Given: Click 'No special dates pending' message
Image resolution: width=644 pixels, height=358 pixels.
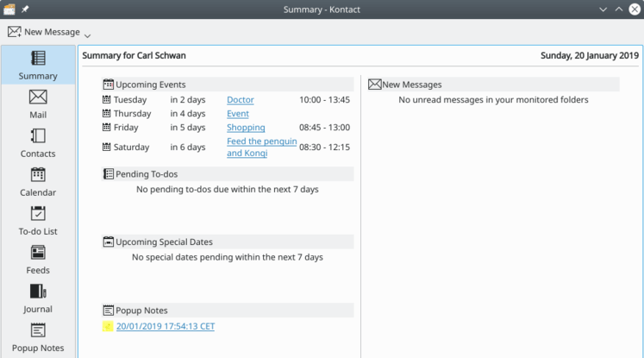Looking at the screenshot, I should [228, 257].
